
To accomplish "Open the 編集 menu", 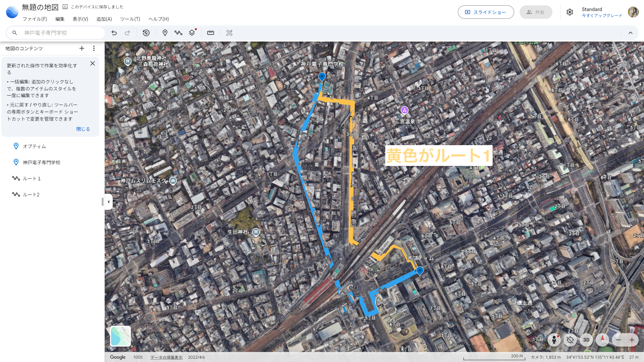I will click(60, 19).
